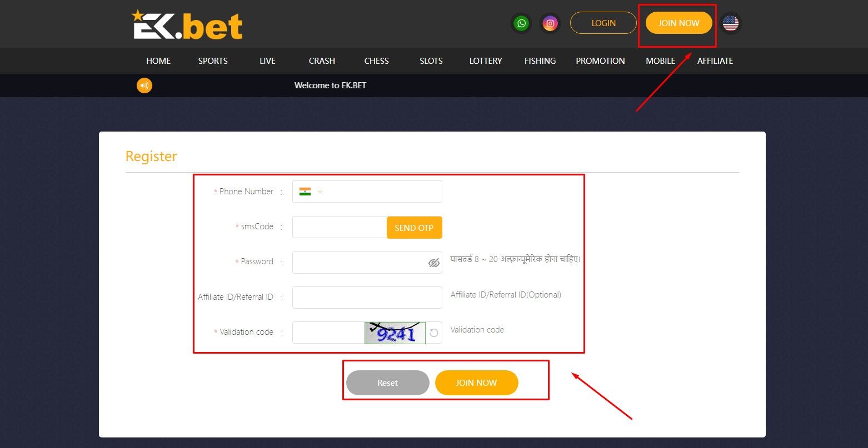Click the SEND OTP button
The width and height of the screenshot is (868, 448).
point(414,228)
